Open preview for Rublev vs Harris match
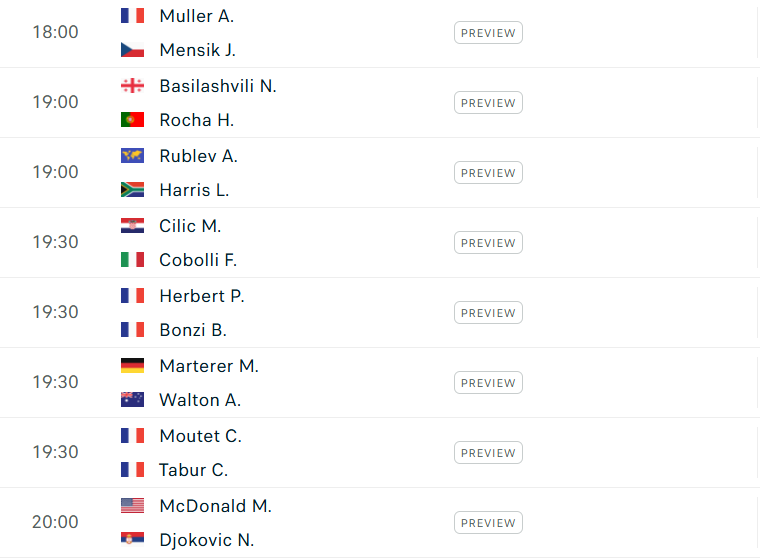The image size is (760, 559). pos(488,173)
